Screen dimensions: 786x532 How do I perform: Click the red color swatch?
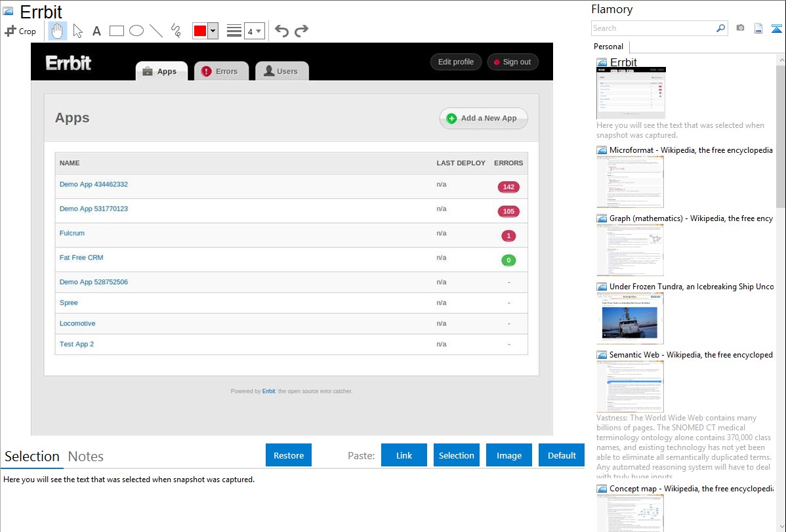pos(200,31)
